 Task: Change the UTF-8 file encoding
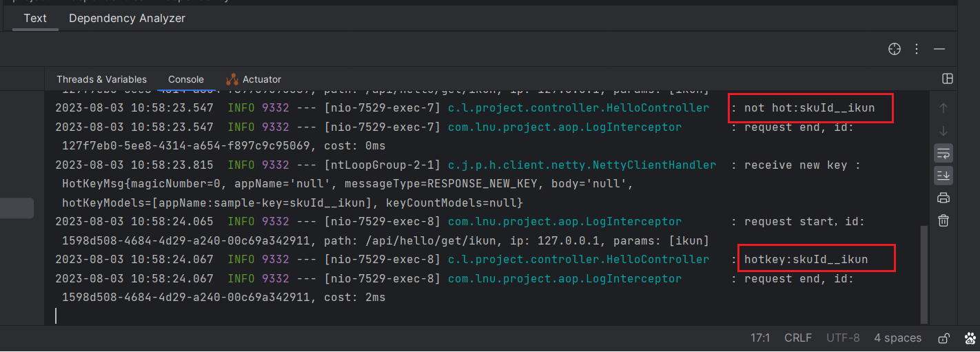843,338
